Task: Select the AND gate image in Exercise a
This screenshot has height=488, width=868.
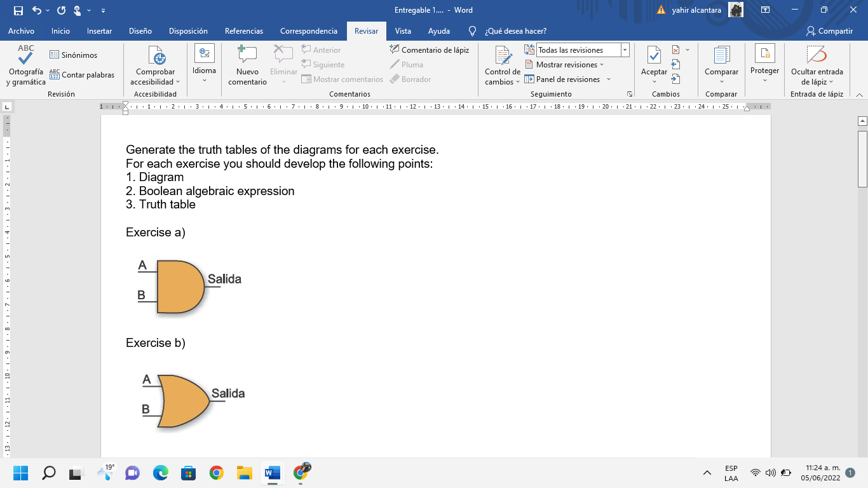Action: [x=189, y=287]
